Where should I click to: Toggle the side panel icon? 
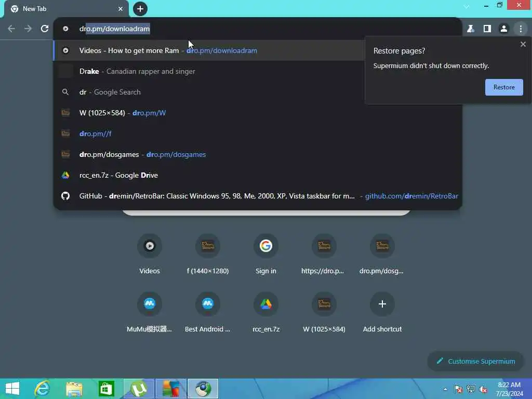487,29
